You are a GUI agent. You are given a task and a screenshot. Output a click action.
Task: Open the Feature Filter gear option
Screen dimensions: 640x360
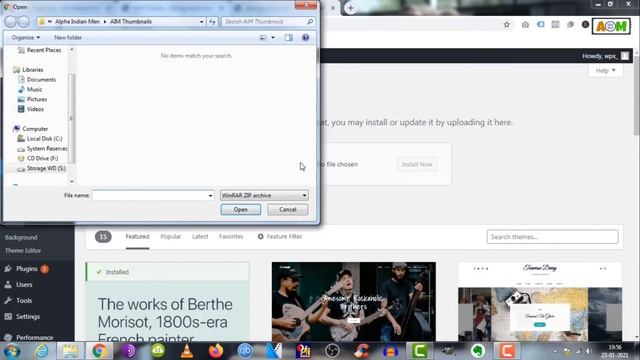coord(280,236)
